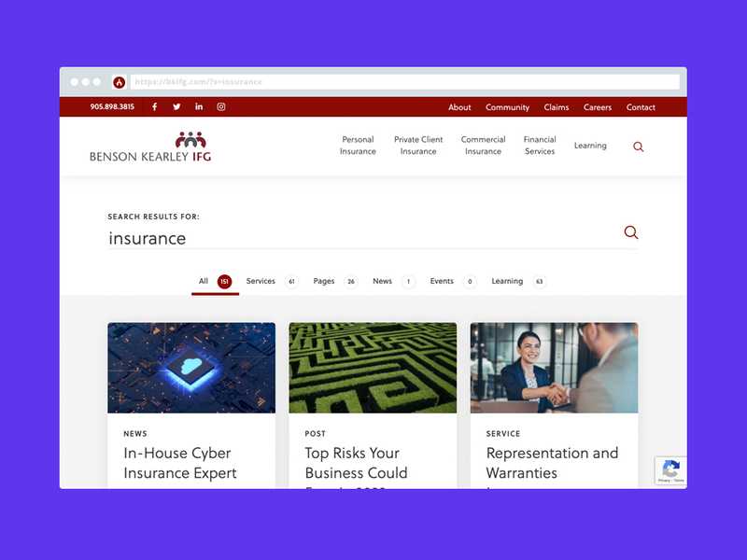Select the Pages results tab
The height and width of the screenshot is (560, 747).
click(335, 281)
